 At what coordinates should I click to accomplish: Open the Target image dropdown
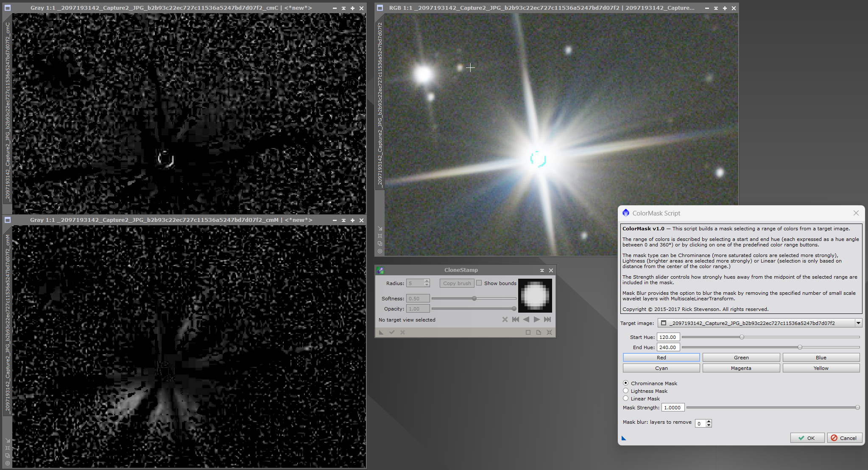point(858,323)
